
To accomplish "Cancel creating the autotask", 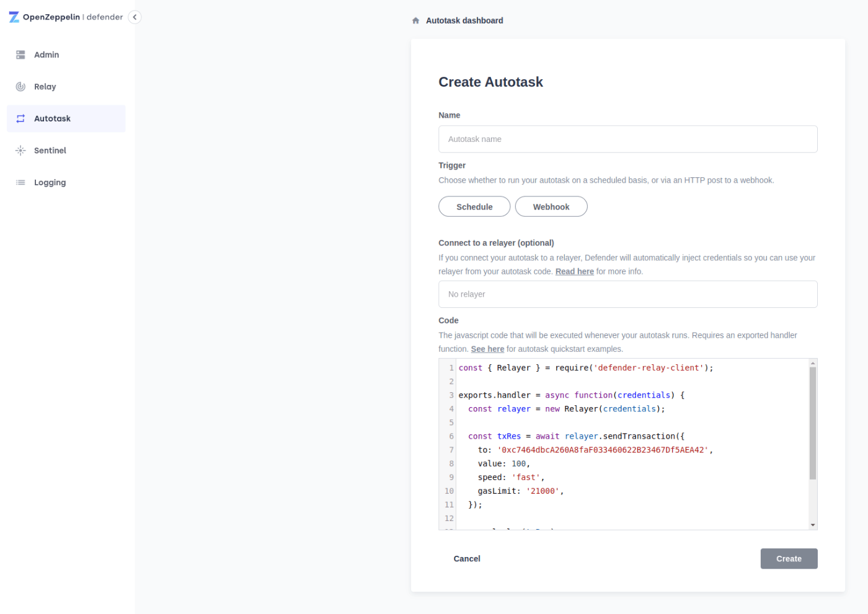I will [467, 559].
